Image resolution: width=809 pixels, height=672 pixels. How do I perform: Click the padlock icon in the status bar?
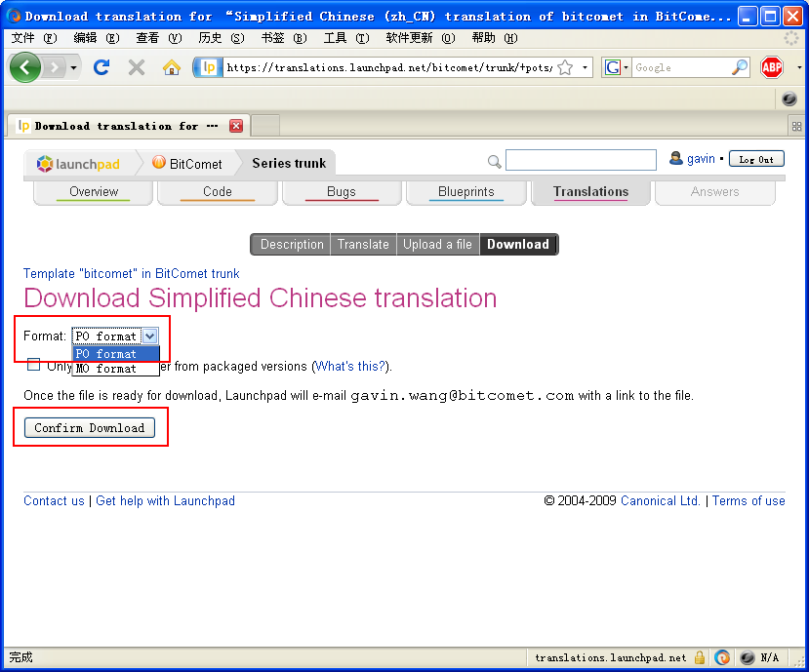coord(700,657)
